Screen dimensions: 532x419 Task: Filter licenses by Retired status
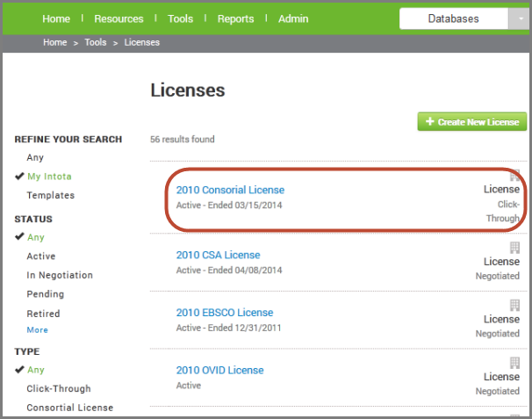(x=43, y=314)
